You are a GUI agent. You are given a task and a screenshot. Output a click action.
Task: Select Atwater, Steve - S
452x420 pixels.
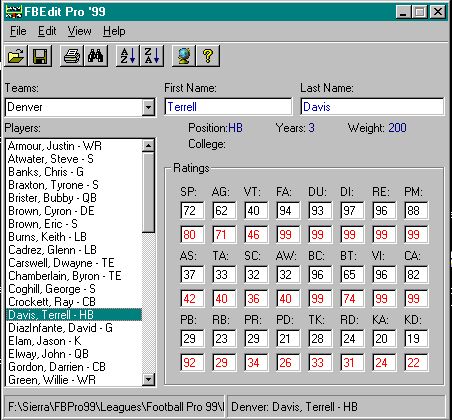click(x=74, y=159)
